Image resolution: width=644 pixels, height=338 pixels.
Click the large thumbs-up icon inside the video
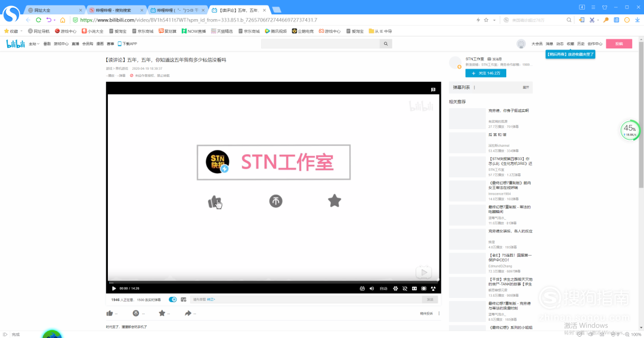click(x=215, y=201)
